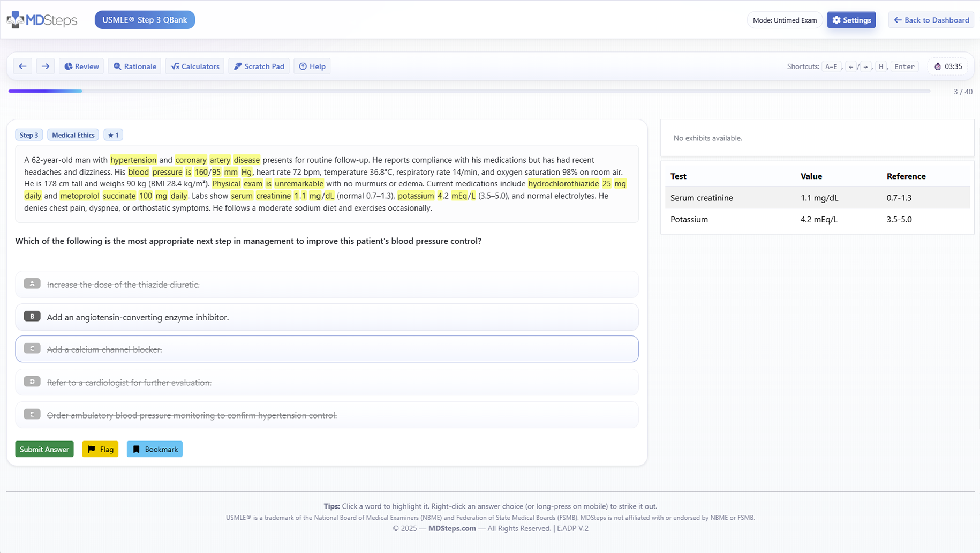Go to the previous question arrow
The height and width of the screenshot is (553, 980).
click(x=22, y=66)
